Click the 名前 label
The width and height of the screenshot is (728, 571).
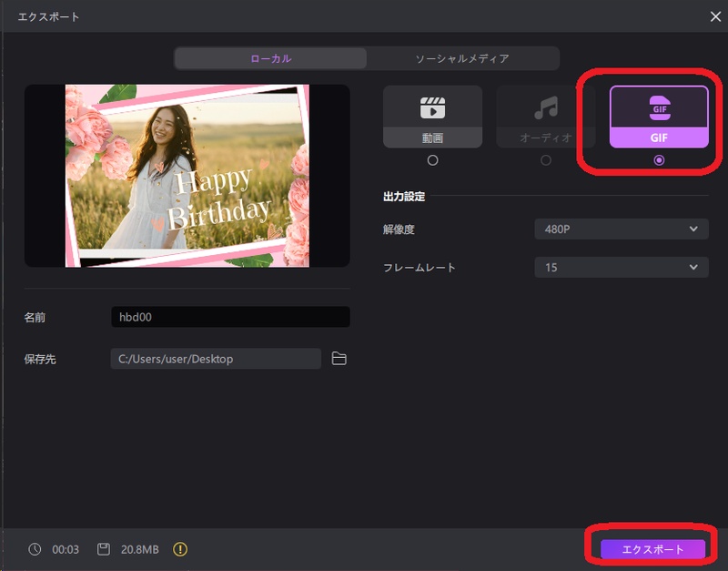[x=35, y=317]
